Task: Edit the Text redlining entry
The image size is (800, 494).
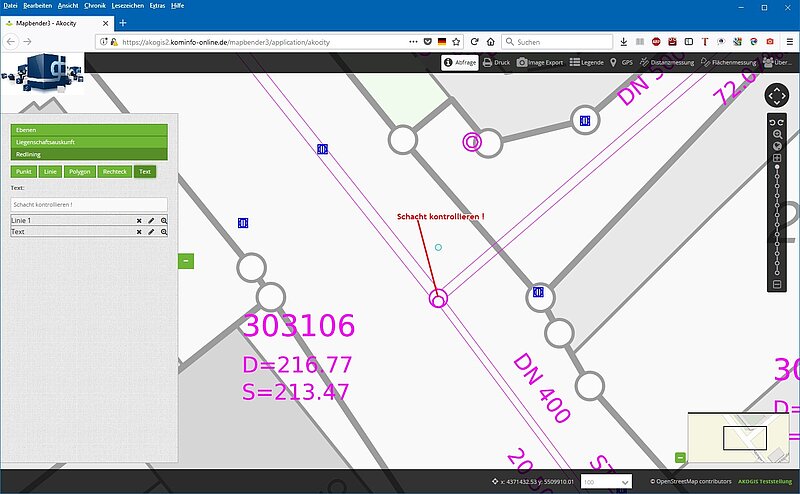Action: [151, 232]
